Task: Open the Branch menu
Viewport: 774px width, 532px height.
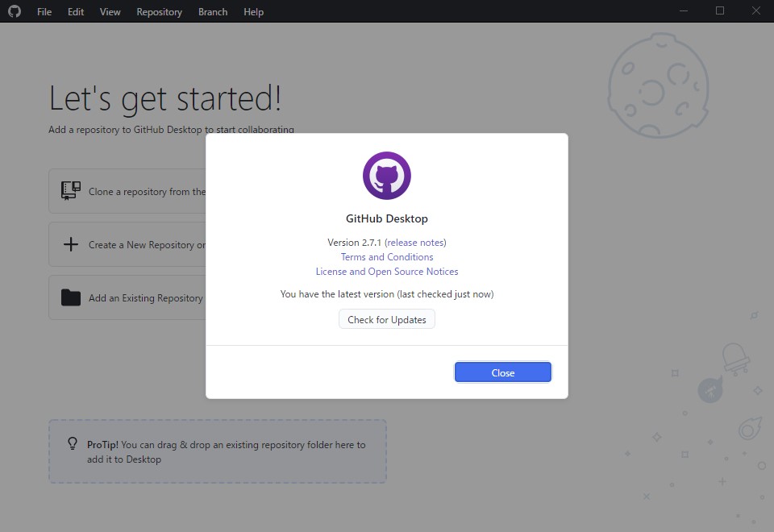Action: 212,11
